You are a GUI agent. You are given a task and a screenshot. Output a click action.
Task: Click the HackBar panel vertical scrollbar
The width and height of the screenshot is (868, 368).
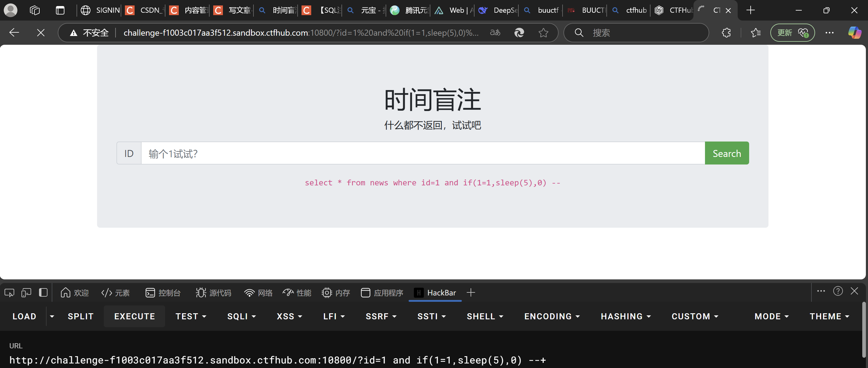coord(864,330)
